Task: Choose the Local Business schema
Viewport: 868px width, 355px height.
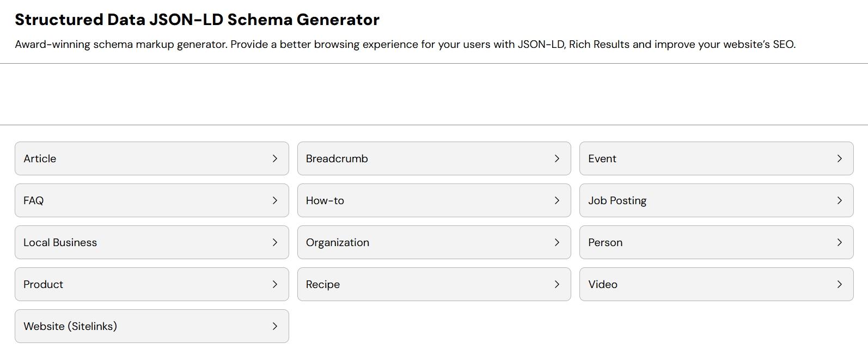Action: [x=151, y=242]
